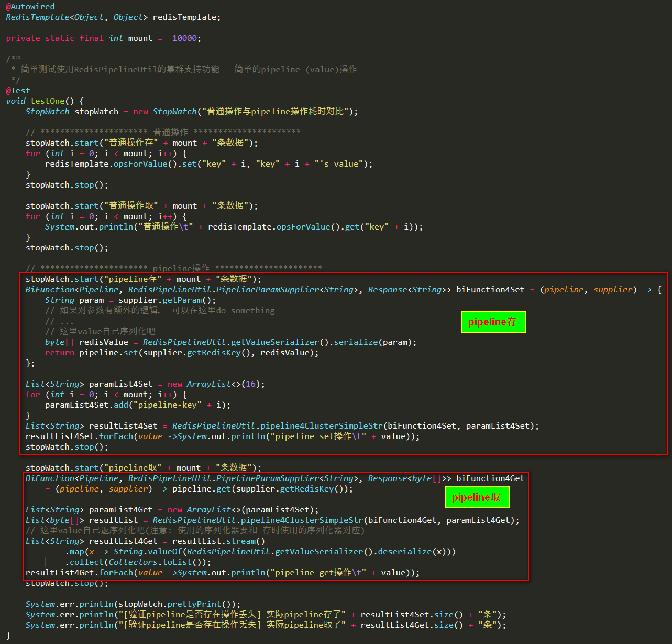The image size is (672, 644).
Task: Click the "pipeline-key" string literal
Action: pyautogui.click(x=168, y=405)
